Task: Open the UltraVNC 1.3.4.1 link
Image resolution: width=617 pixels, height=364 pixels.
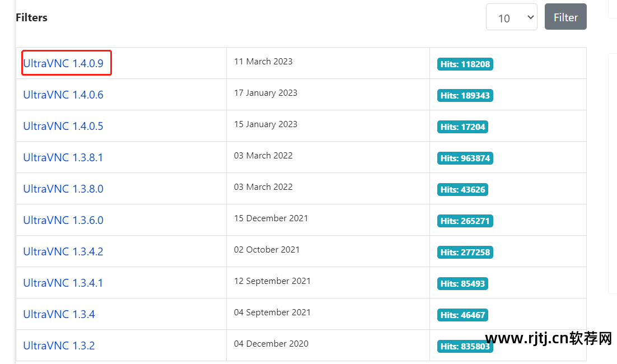Action: click(63, 283)
